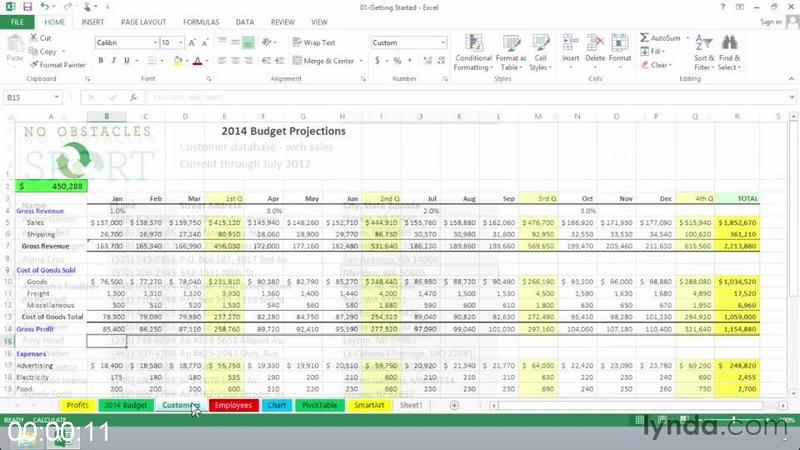Open the Fill dropdown
Screen dimensions: 800x450
click(653, 52)
